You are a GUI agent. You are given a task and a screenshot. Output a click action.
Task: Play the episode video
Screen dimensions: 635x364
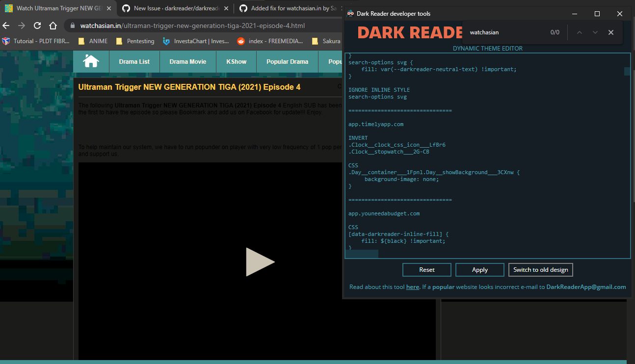pyautogui.click(x=260, y=261)
